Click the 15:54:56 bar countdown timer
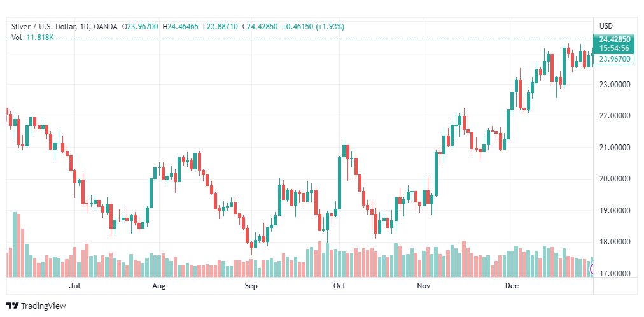Image resolution: width=644 pixels, height=317 pixels. pyautogui.click(x=613, y=48)
